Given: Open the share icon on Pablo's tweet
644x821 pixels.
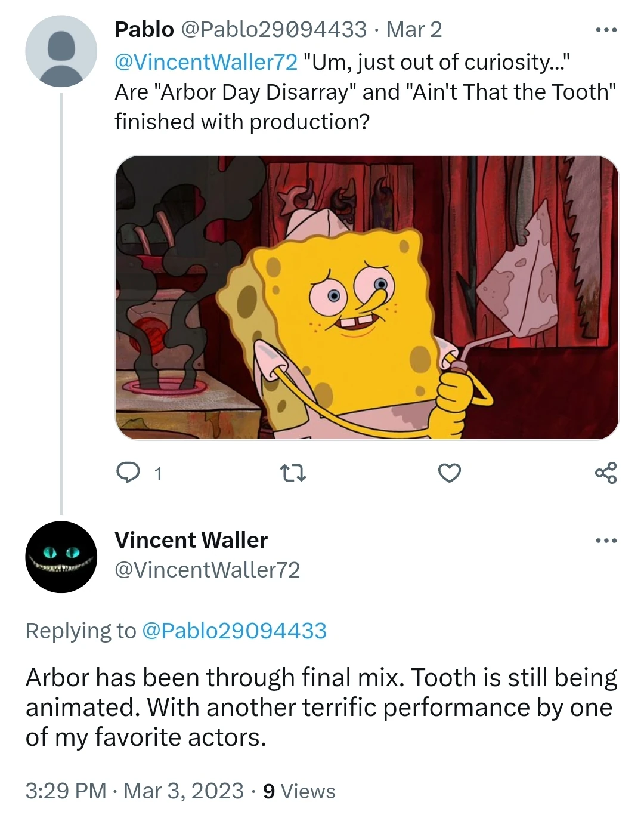Looking at the screenshot, I should (x=607, y=473).
